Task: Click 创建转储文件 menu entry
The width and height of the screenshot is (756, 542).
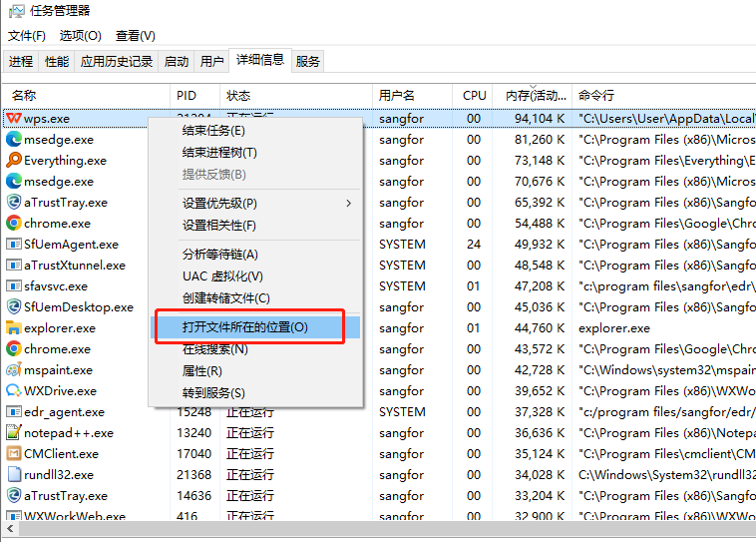Action: click(226, 298)
